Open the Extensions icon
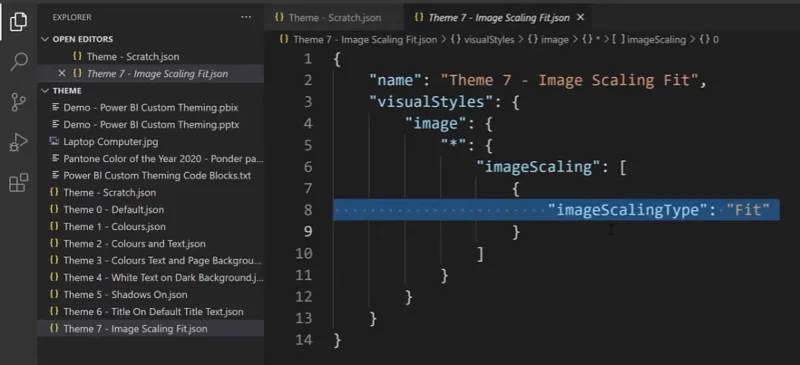Screen dimensions: 800x365 point(19,183)
